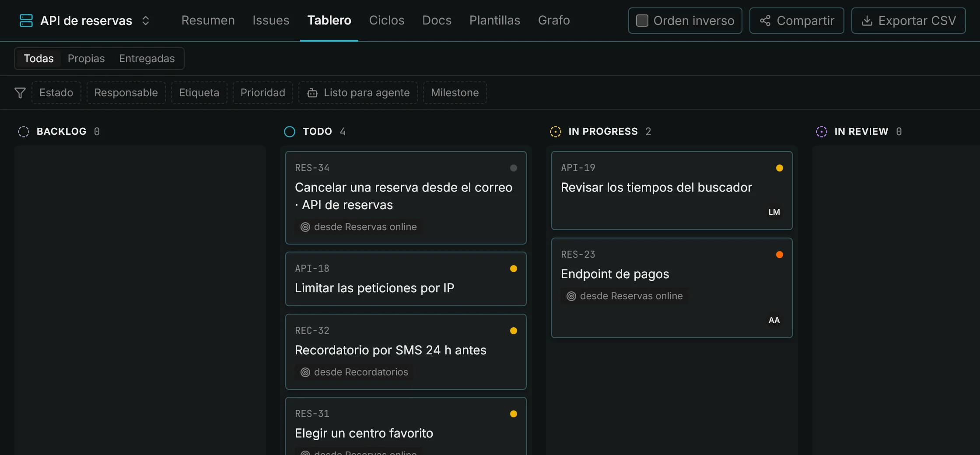Image resolution: width=980 pixels, height=455 pixels.
Task: Click the orange priority dot on RES-23
Action: pos(780,255)
